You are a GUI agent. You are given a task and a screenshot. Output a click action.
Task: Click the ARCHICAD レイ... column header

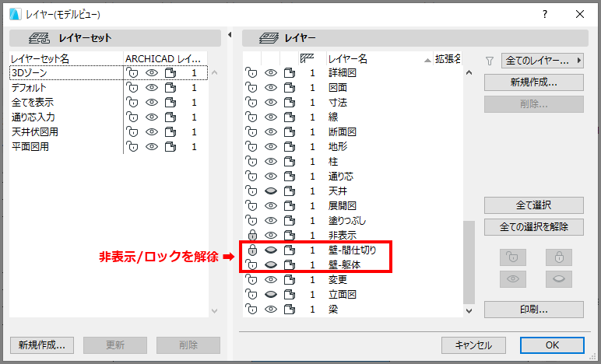[x=165, y=58]
